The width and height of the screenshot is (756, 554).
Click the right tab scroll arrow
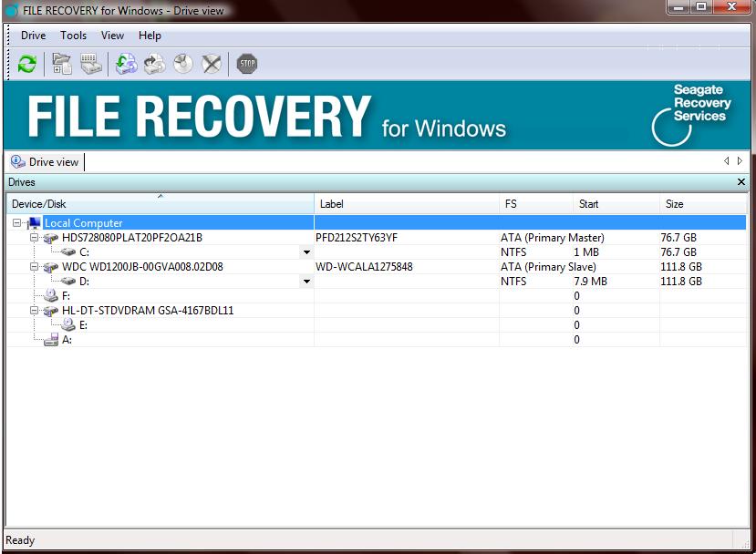pyautogui.click(x=740, y=161)
